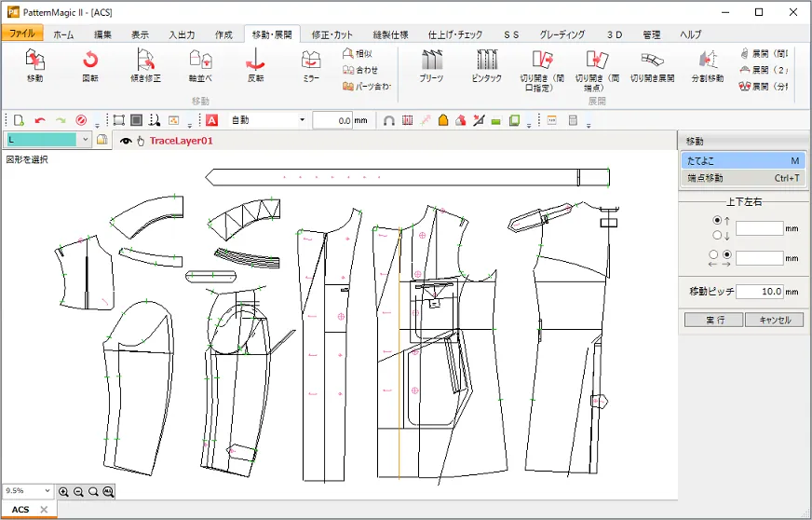
Task: Switch to the グレーディング ribbon tab
Action: tap(562, 34)
